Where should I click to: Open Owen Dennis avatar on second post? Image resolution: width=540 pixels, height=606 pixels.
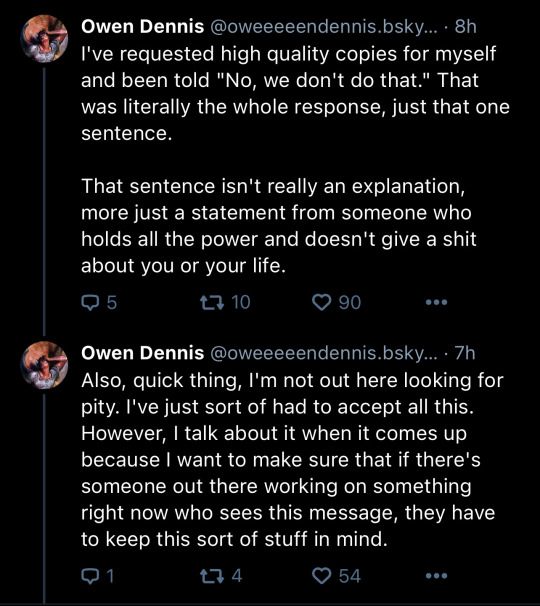(x=44, y=365)
